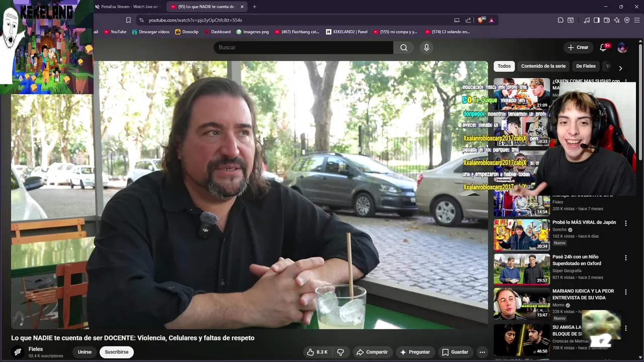Open the Dashboard bookmark

click(217, 32)
